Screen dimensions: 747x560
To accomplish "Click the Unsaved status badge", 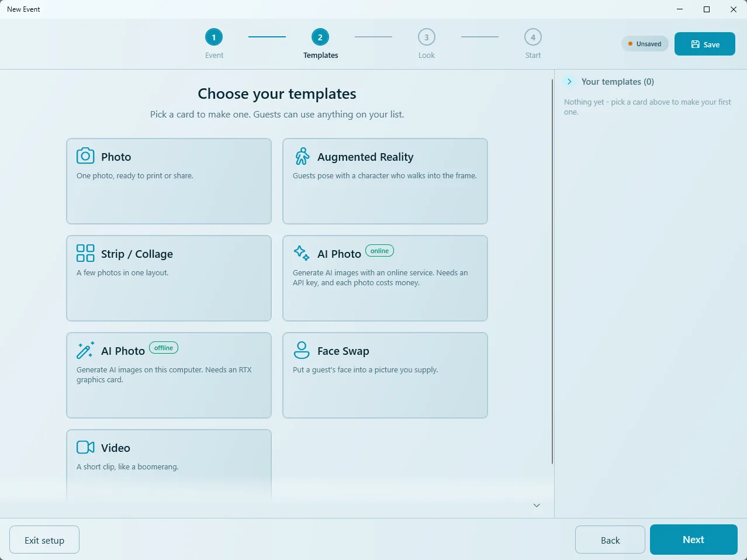I will pos(645,44).
